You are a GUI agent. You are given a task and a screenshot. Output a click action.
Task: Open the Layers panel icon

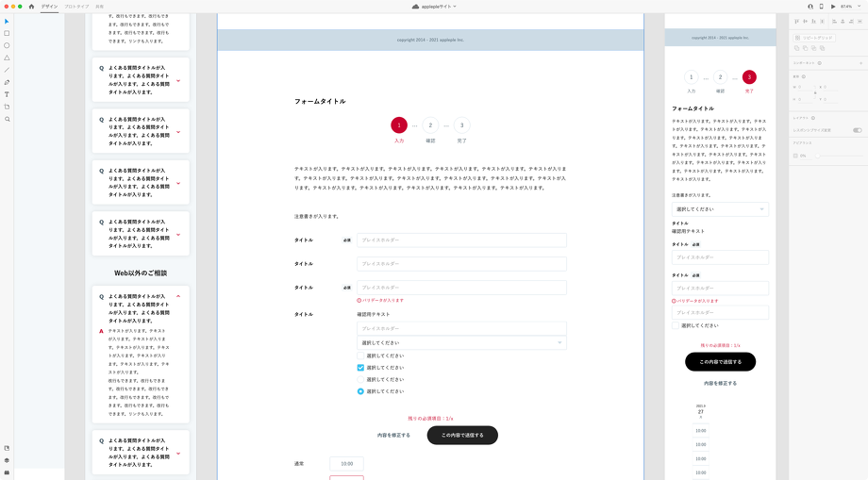pos(7,460)
